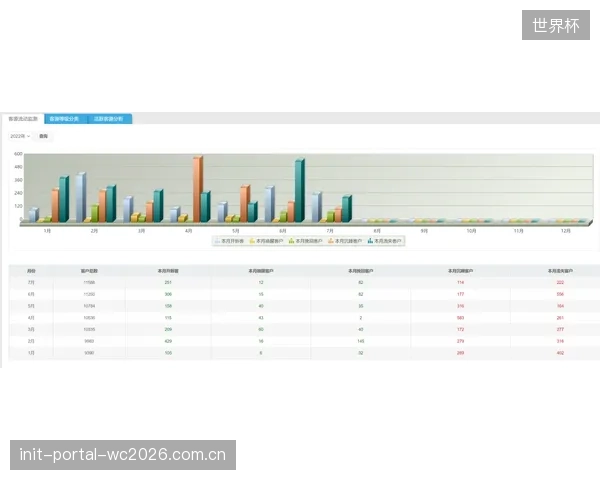Viewport: 600px width, 480px height.
Task: Click the yellow second legend icon
Action: coord(252,241)
